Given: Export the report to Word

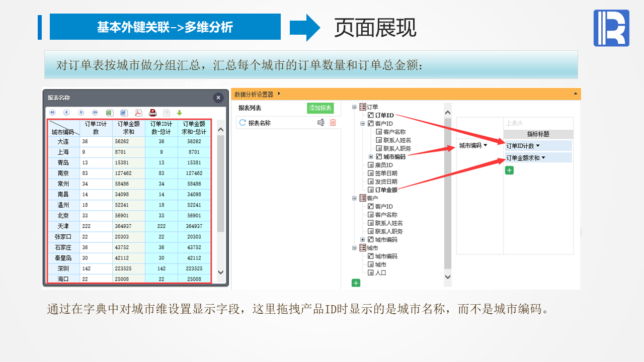Looking at the screenshot, I should click(123, 113).
